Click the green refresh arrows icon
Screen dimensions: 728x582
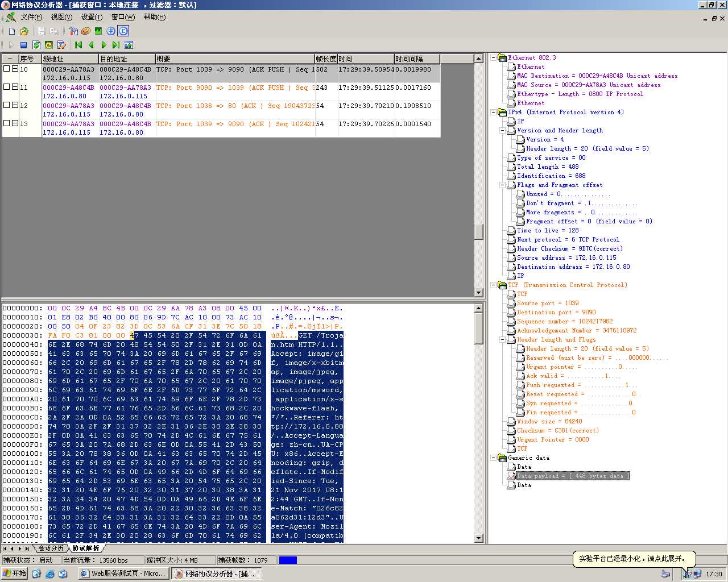tap(36, 45)
